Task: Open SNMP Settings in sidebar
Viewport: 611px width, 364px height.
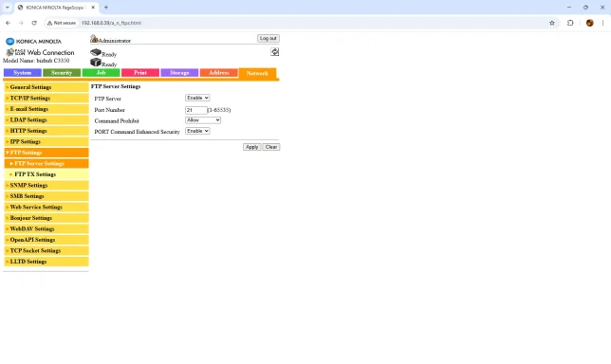Action: (x=46, y=185)
